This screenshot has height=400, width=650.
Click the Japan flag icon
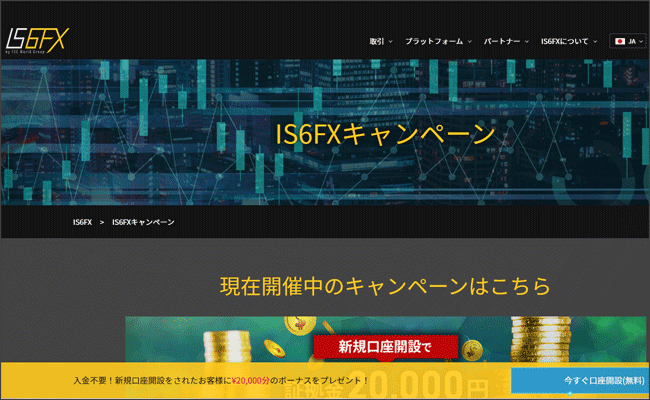coord(620,41)
